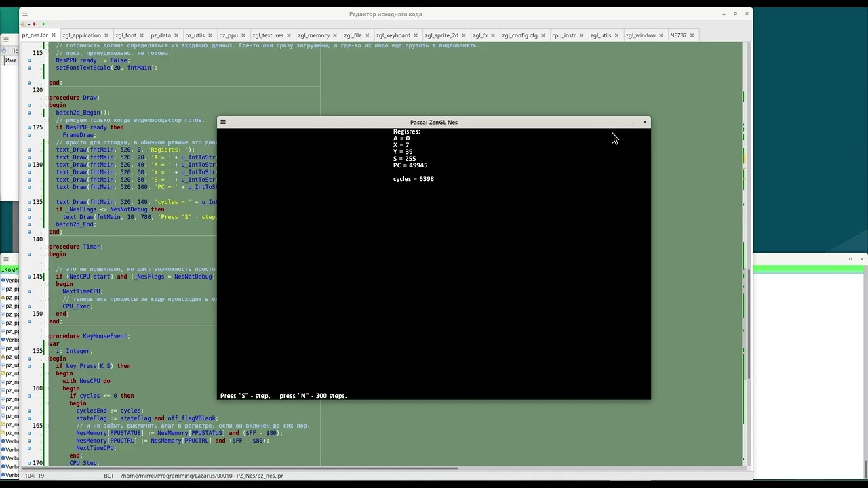
Task: Click the 'PC = 49945' register readout
Action: coord(410,165)
